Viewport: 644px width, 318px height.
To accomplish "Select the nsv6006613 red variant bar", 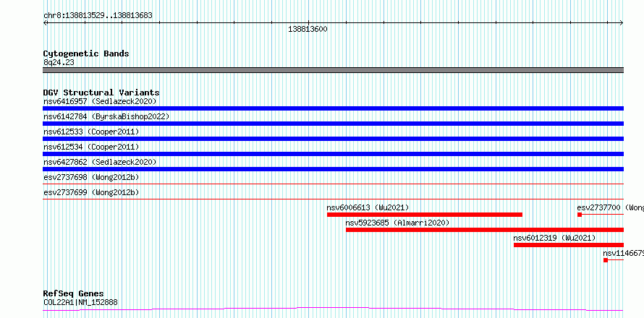I will 425,215.
